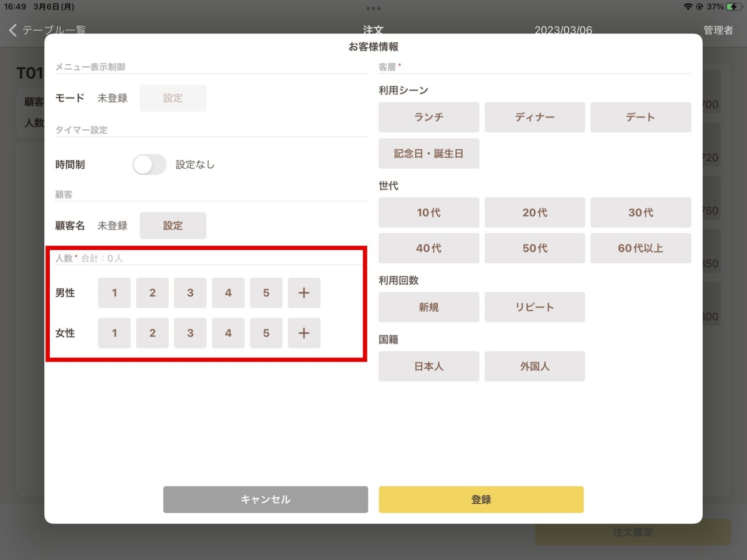
Task: Set female count to 1
Action: 114,333
